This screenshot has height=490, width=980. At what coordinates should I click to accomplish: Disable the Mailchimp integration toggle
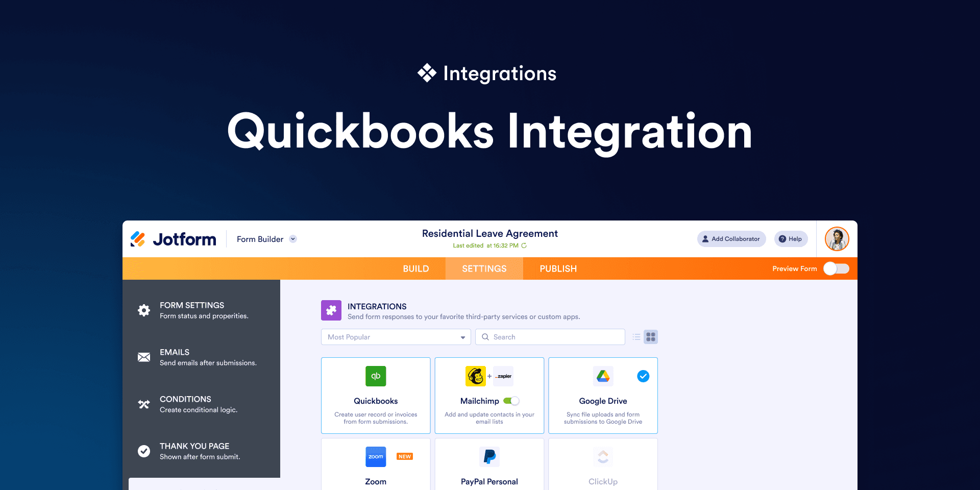tap(512, 401)
